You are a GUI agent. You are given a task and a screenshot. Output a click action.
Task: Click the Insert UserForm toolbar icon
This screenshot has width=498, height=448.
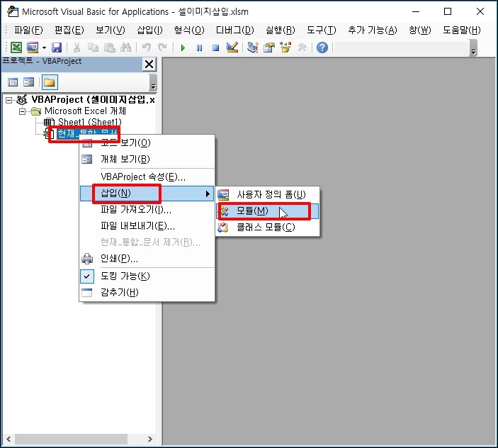tap(33, 47)
